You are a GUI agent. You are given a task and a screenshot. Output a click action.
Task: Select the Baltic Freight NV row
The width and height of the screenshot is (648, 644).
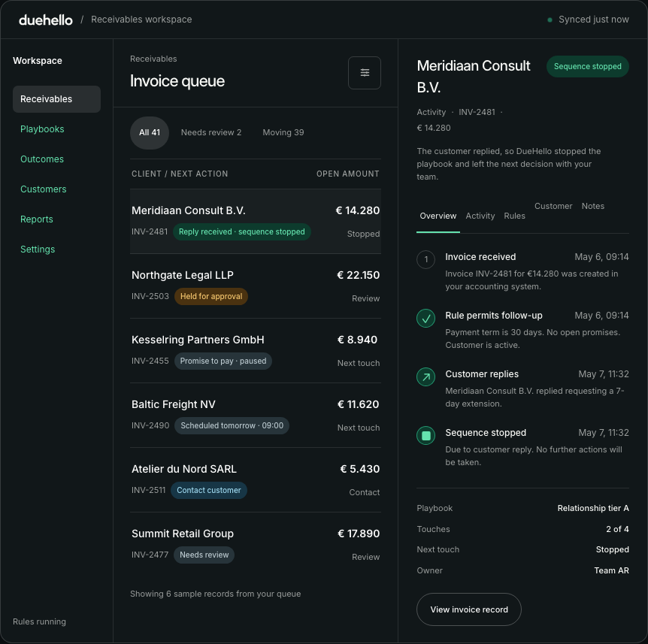256,415
